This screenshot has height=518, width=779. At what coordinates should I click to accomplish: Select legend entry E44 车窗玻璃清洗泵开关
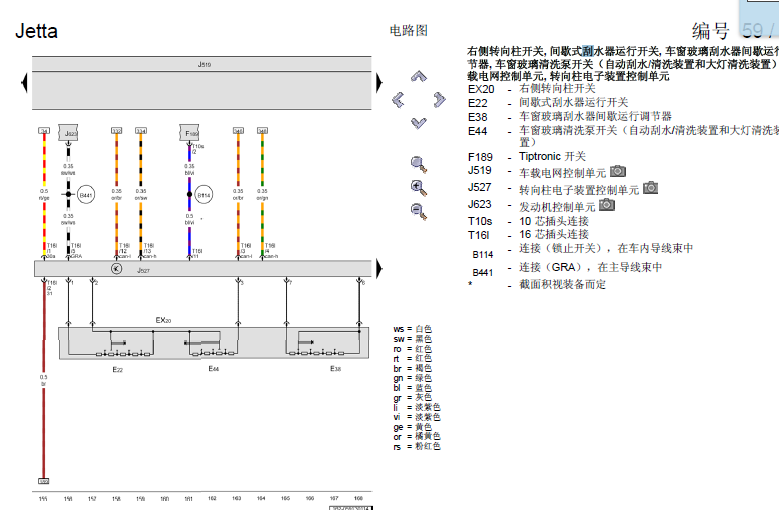(x=623, y=136)
